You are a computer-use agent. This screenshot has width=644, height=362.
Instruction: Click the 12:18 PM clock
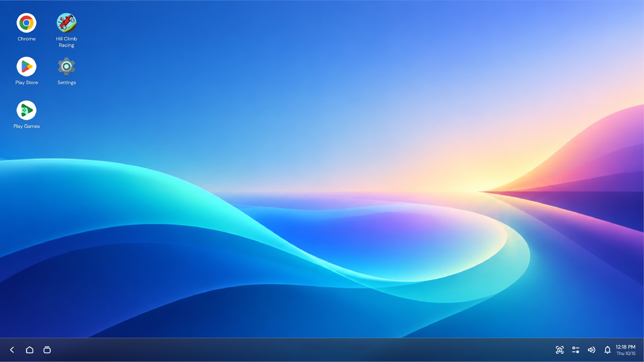pyautogui.click(x=625, y=347)
